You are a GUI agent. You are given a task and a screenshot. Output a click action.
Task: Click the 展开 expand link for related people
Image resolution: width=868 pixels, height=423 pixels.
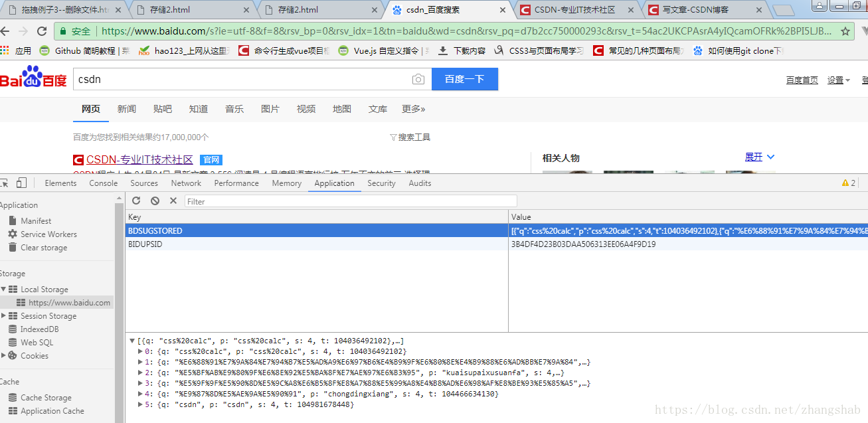[x=760, y=157]
